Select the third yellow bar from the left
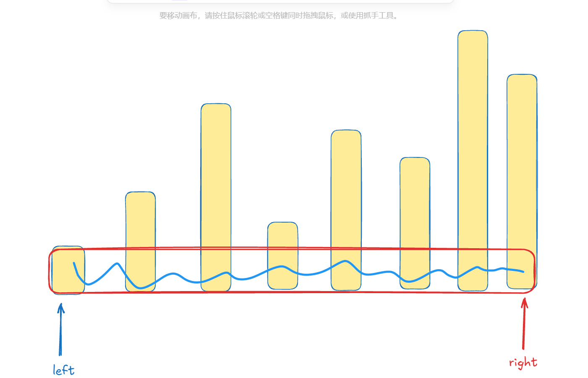The width and height of the screenshot is (588, 378). 216,197
